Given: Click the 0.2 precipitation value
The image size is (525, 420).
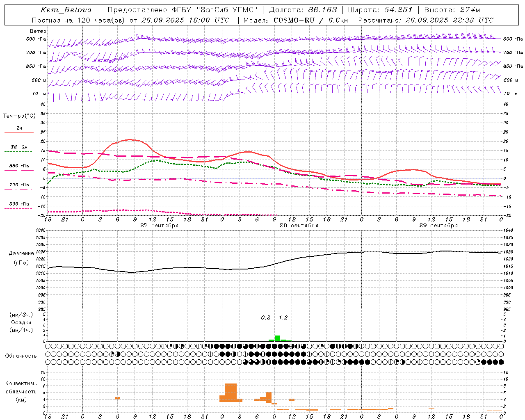Looking at the screenshot, I should (x=266, y=318).
